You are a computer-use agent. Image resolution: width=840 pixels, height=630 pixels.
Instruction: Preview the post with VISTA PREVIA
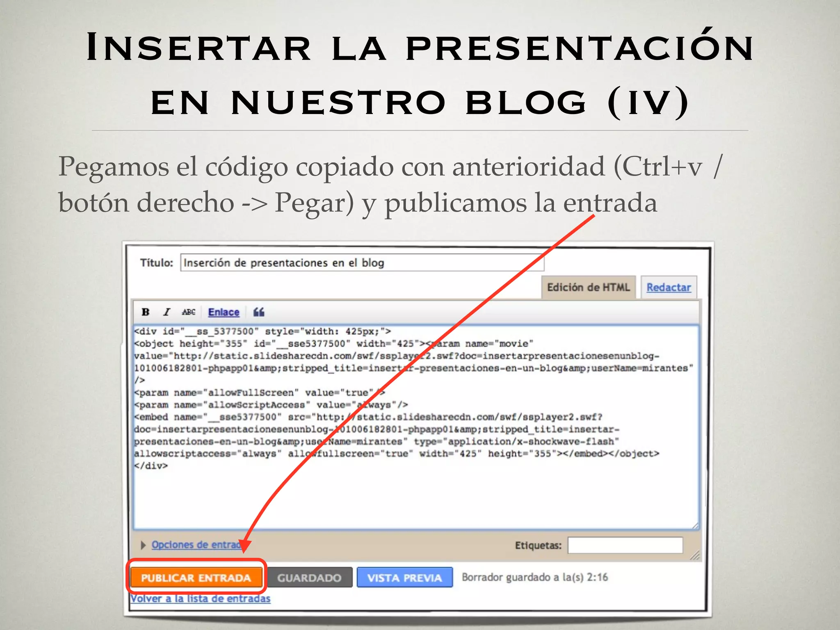404,577
